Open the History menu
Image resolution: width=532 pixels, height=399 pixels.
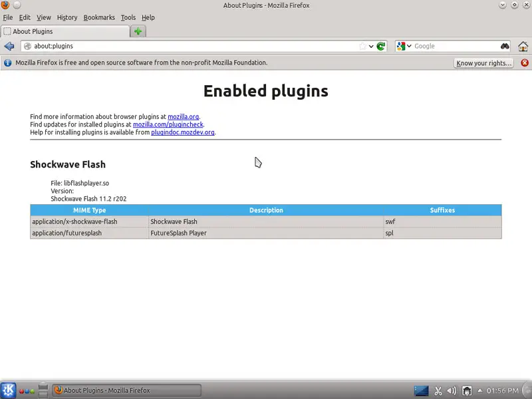[x=67, y=17]
